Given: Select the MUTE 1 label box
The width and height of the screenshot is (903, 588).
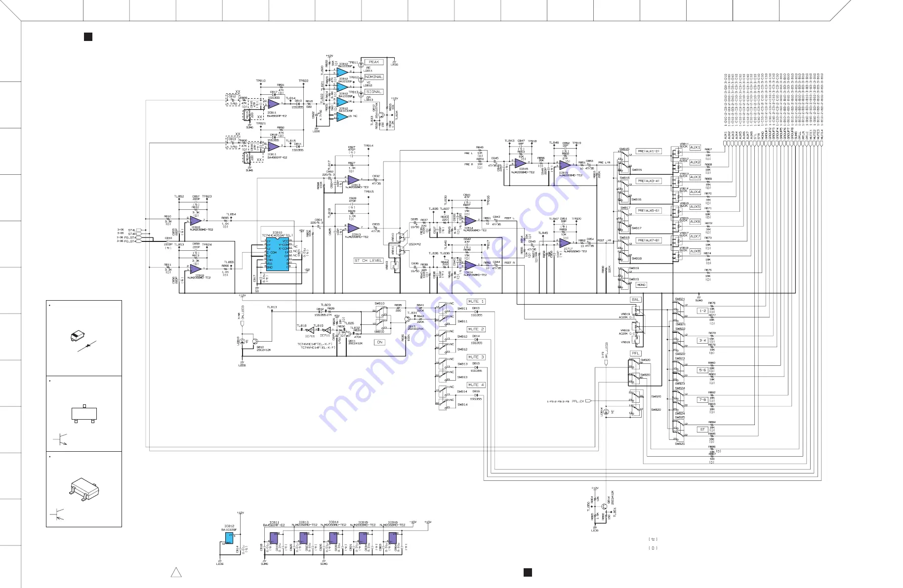Looking at the screenshot, I should pos(476,301).
